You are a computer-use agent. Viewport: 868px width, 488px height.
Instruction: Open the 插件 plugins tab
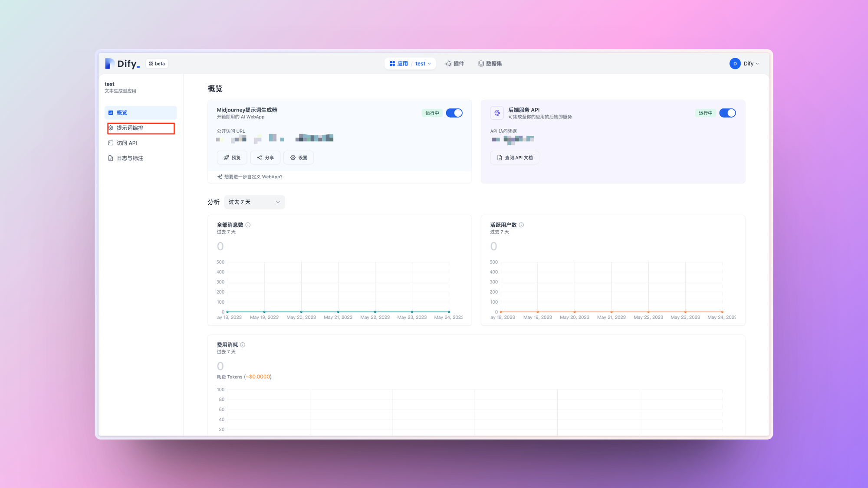pos(454,63)
